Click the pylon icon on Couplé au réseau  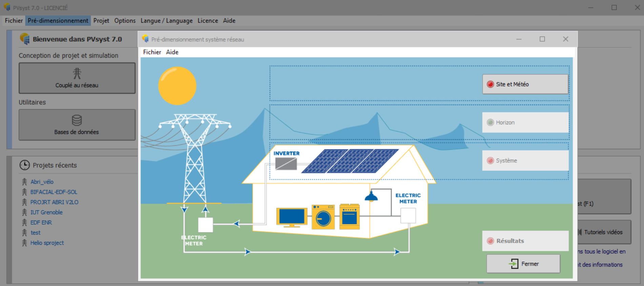[x=77, y=74]
